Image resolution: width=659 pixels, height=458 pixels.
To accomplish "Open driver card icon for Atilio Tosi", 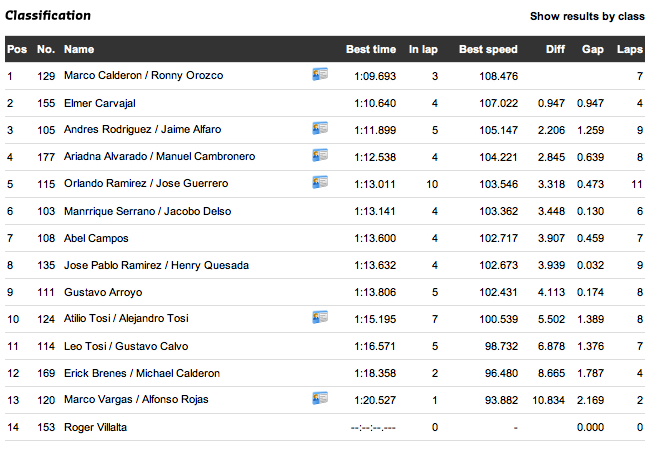I will [x=320, y=317].
